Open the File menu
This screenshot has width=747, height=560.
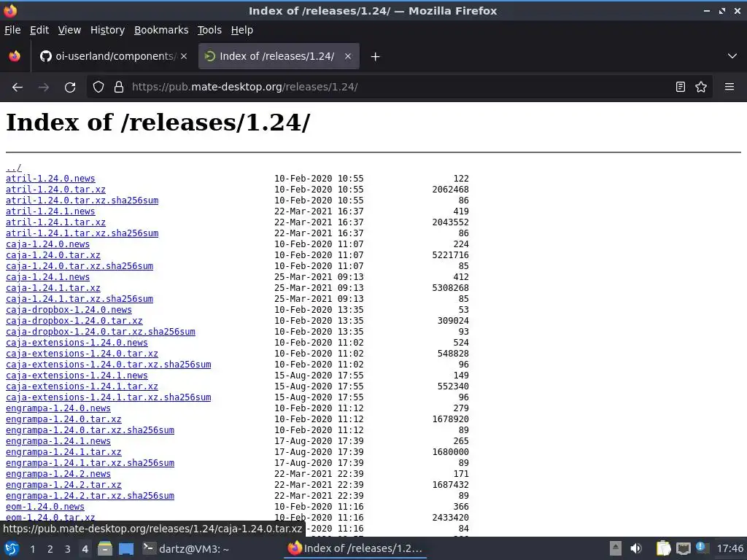click(12, 30)
